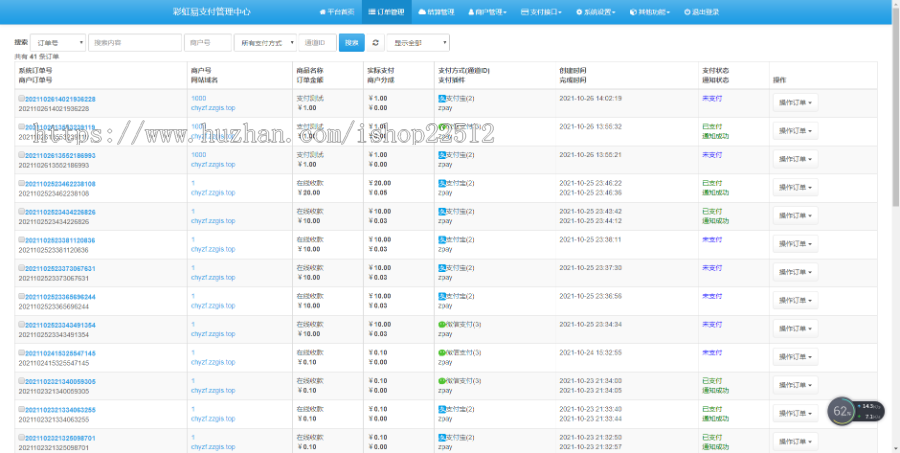
Task: Click the 彩虹易支付管理中心 site title
Action: [x=212, y=12]
